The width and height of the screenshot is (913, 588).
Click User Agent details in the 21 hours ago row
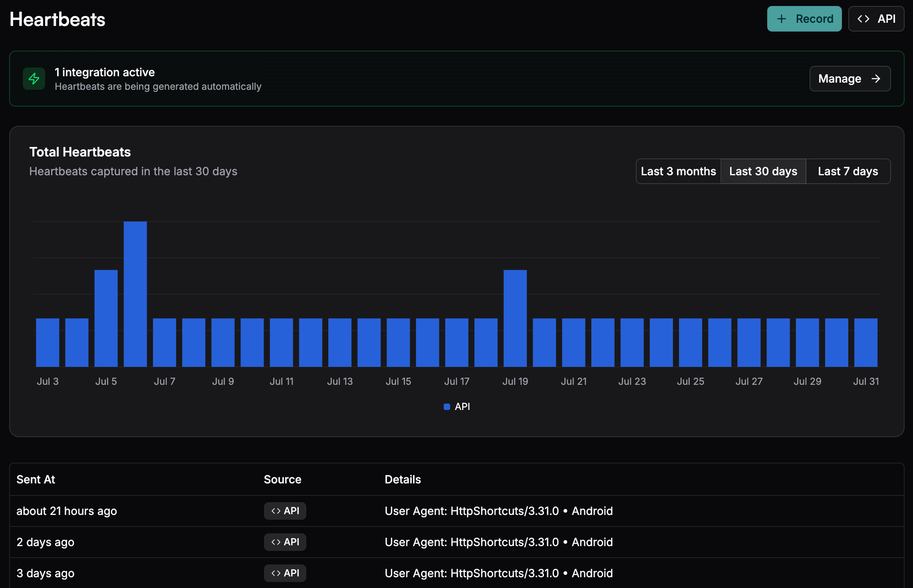pyautogui.click(x=499, y=511)
